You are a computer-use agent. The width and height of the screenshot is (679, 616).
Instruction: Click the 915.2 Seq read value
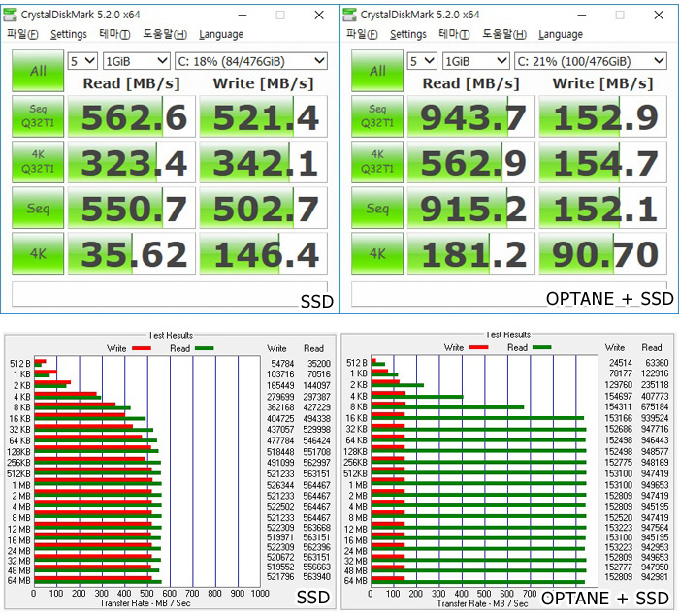pos(471,208)
